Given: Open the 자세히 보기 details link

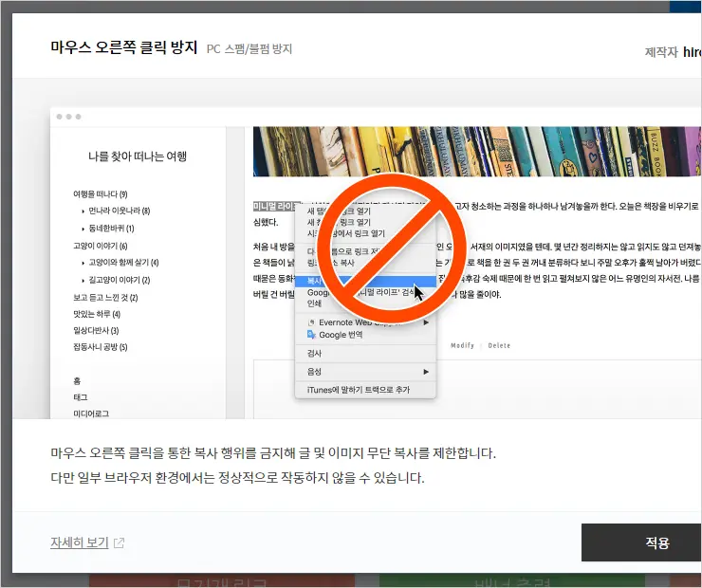Looking at the screenshot, I should (x=79, y=543).
